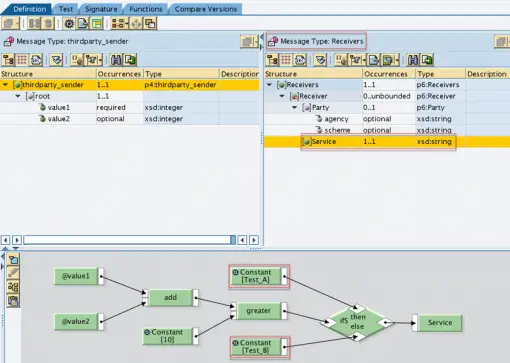The image size is (510, 363).
Task: Click the binoculars search icon in source panel
Action: click(x=116, y=60)
